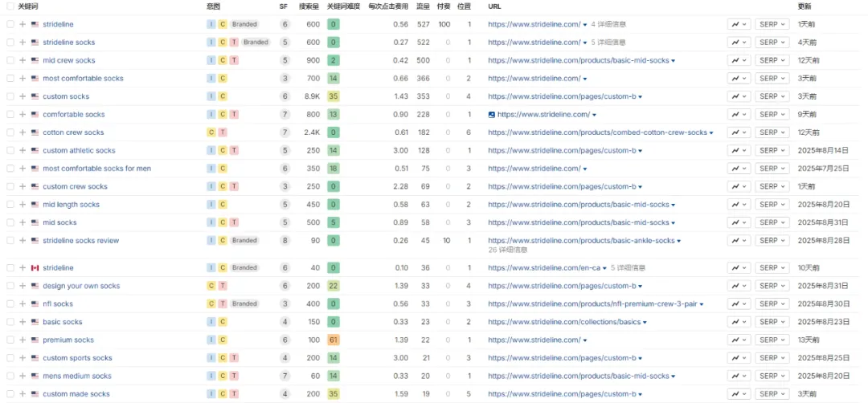Click plus icon for custom made socks
This screenshot has height=403, width=868.
[23, 394]
